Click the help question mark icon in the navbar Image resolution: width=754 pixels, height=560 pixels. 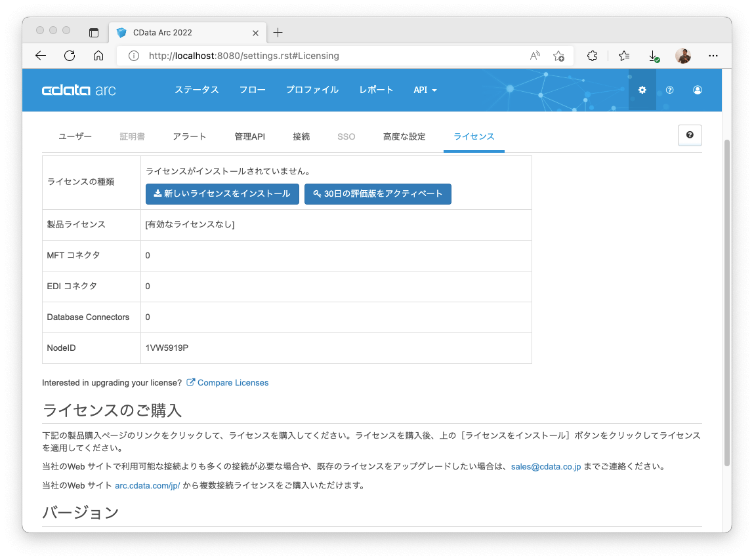click(669, 90)
